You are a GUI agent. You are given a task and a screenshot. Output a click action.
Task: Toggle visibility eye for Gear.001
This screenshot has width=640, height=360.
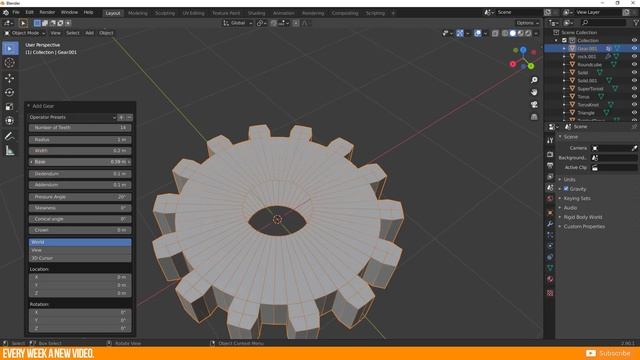click(x=634, y=48)
